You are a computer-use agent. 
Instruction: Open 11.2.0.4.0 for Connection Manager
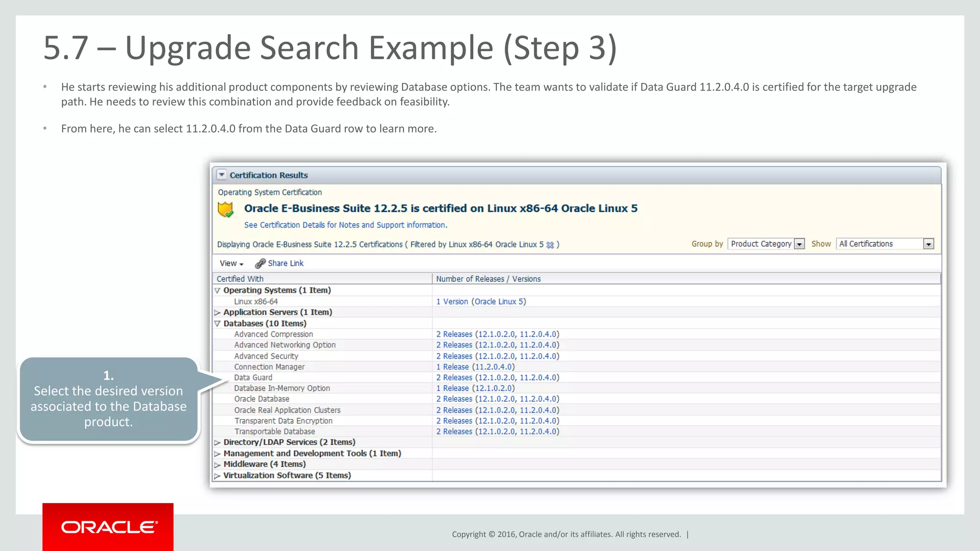(493, 367)
